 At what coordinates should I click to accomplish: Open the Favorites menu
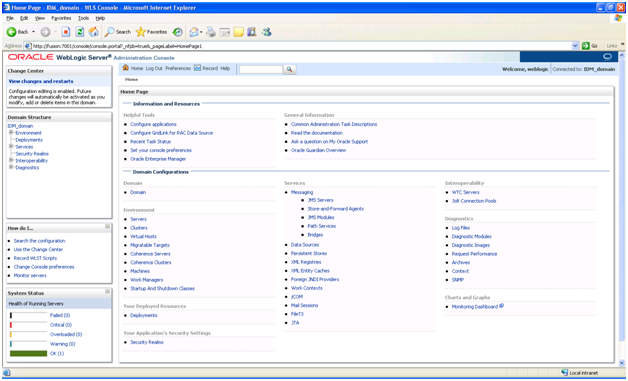(61, 18)
